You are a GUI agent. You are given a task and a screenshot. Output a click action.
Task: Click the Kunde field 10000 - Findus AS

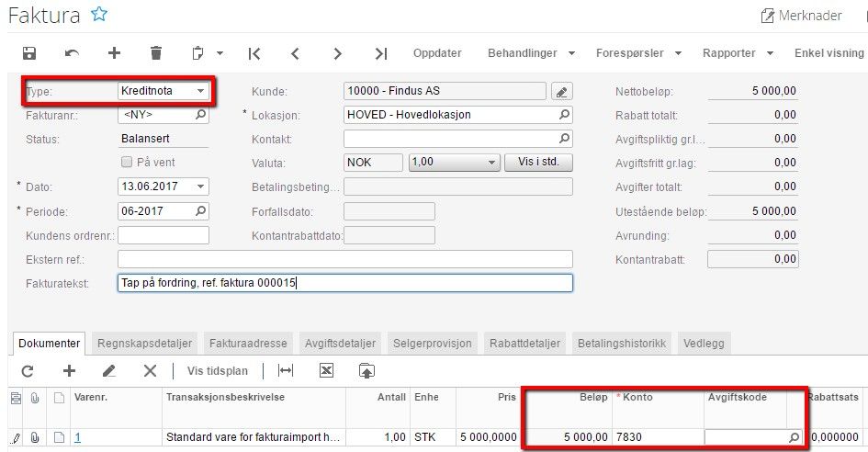point(445,91)
